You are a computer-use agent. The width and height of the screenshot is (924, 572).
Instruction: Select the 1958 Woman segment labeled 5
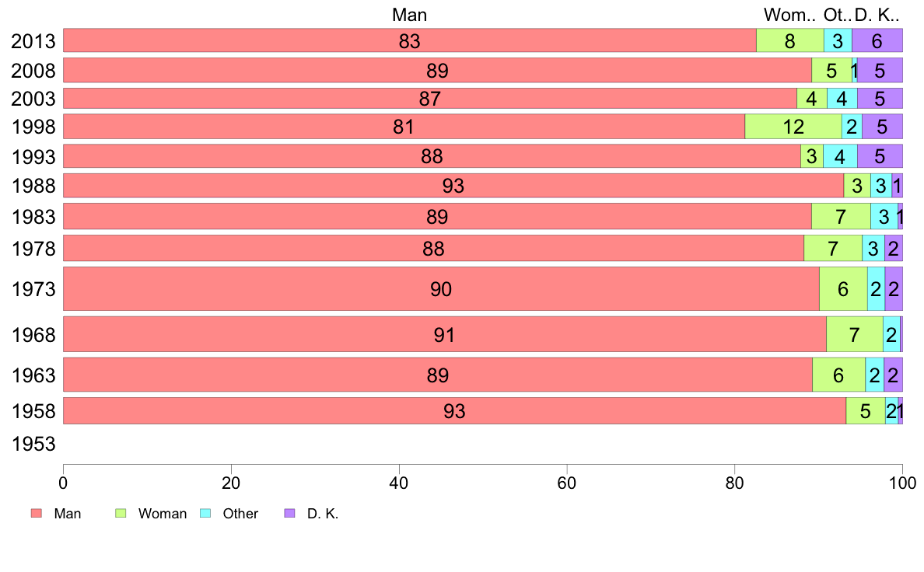(x=866, y=410)
